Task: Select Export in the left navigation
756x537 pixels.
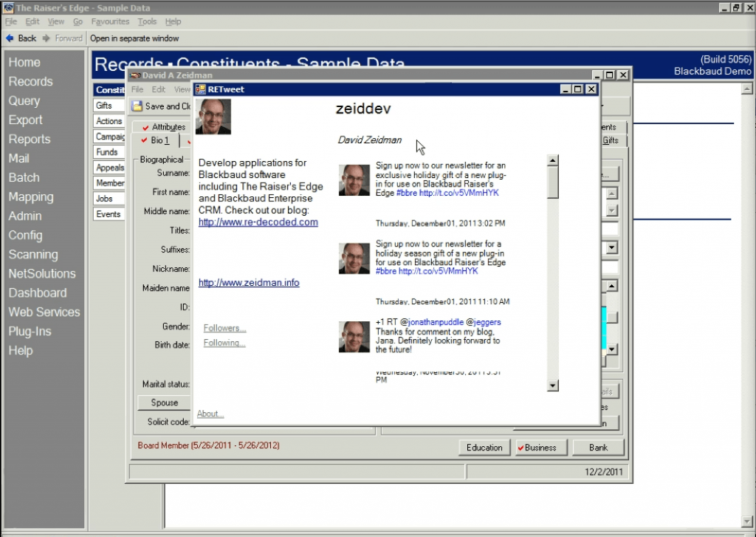Action: tap(26, 120)
